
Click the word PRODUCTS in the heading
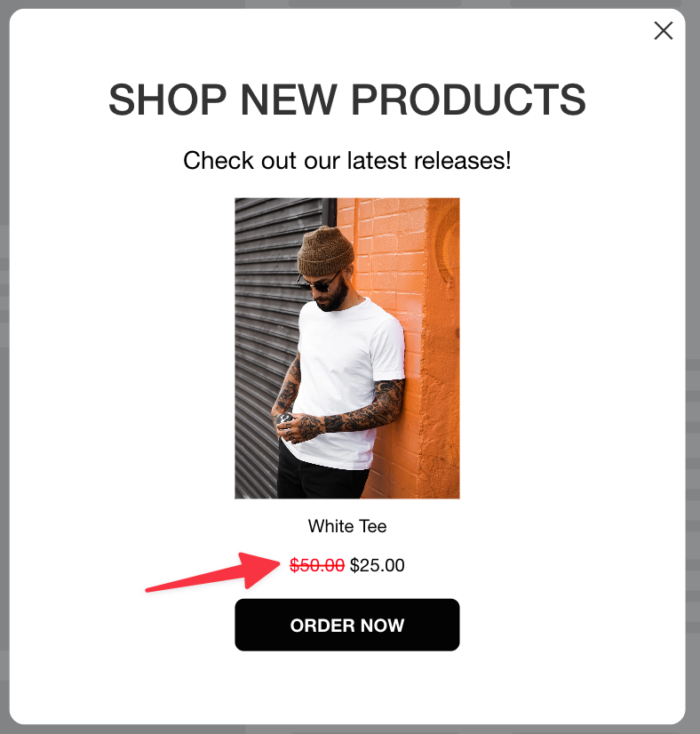468,100
